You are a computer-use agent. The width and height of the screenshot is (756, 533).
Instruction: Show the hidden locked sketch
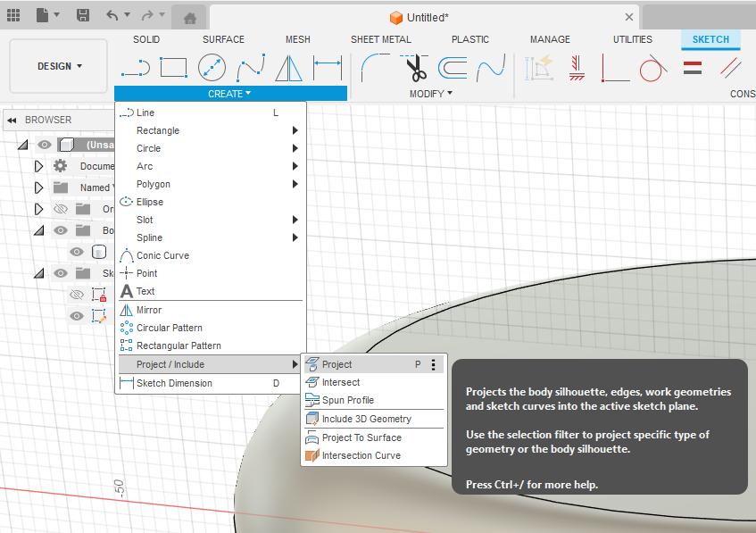pyautogui.click(x=76, y=295)
